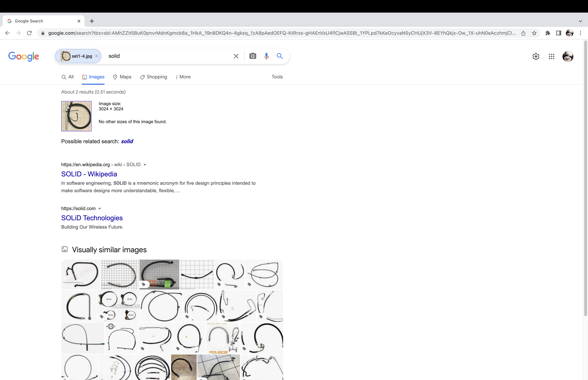This screenshot has height=380, width=588.
Task: Remove the set1-4.jpg image chip
Action: 97,56
